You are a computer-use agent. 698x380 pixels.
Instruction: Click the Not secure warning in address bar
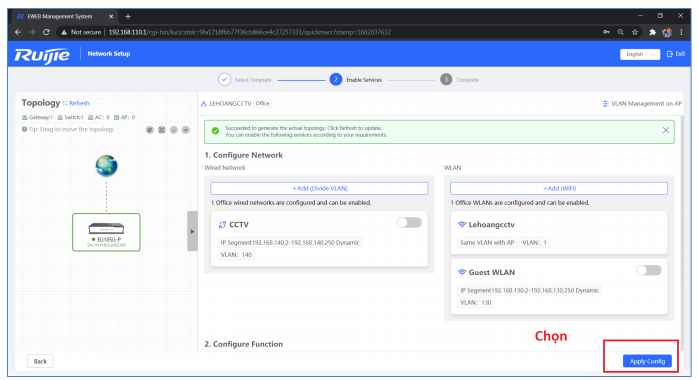point(81,32)
